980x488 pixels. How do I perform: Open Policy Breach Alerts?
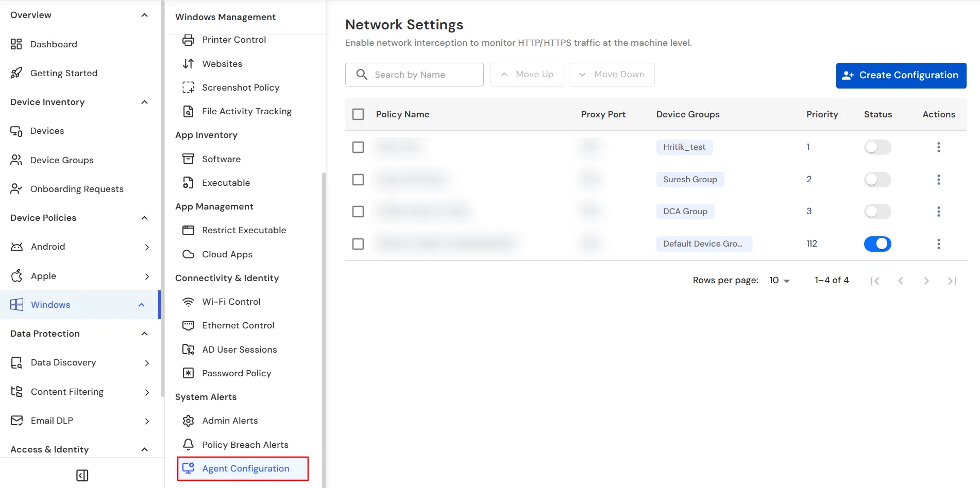(245, 444)
